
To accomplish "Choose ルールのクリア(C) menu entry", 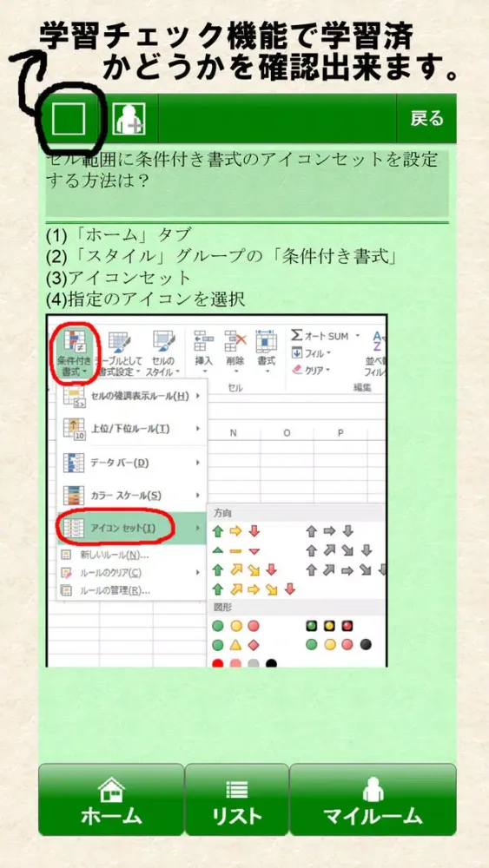I will click(x=132, y=572).
